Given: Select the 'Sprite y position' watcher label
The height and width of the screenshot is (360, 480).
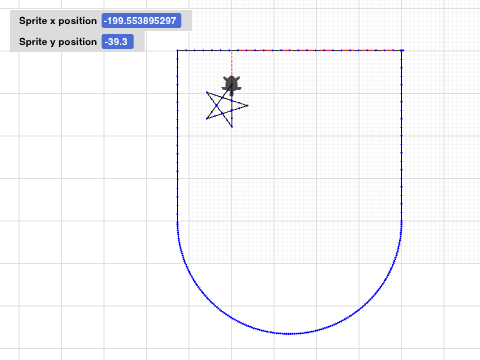Looking at the screenshot, I should [58, 42].
